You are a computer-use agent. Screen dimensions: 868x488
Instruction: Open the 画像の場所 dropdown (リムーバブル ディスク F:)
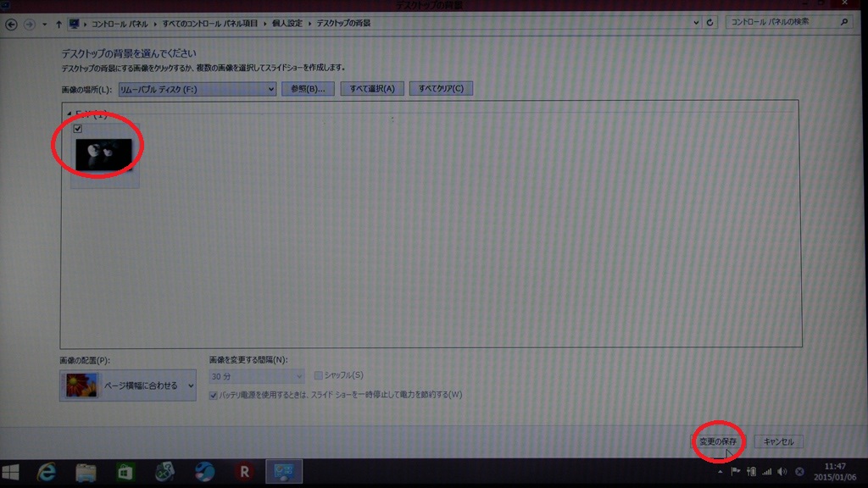(197, 89)
